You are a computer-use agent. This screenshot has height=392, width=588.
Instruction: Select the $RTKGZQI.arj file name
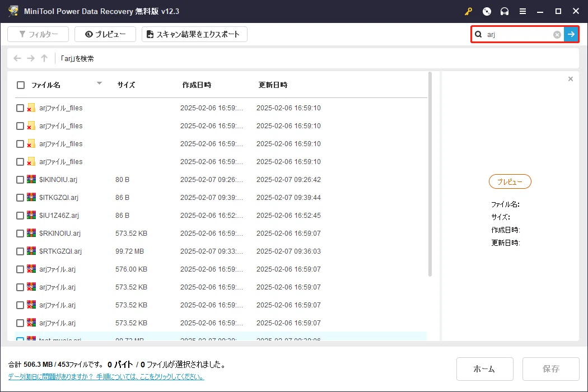point(60,251)
